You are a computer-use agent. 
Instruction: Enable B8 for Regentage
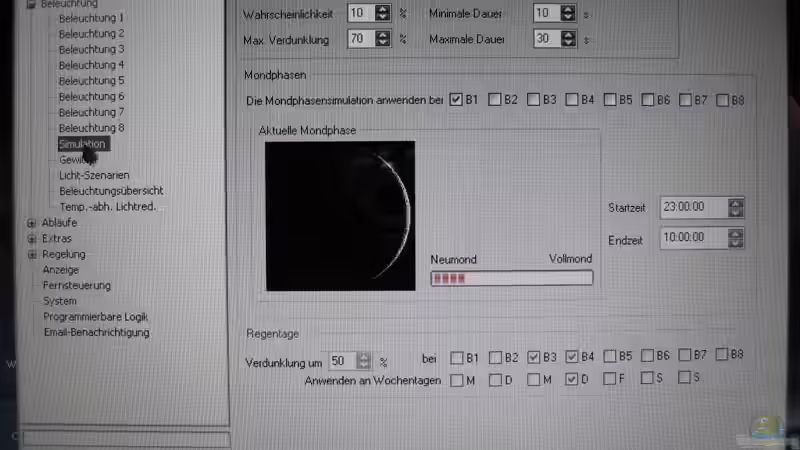[721, 354]
